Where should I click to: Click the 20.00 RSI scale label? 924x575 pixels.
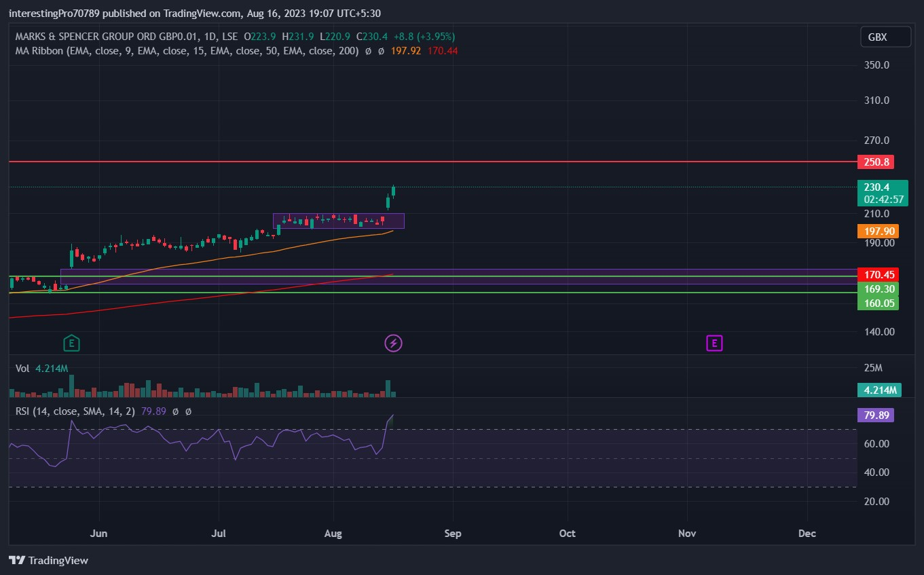click(x=876, y=501)
